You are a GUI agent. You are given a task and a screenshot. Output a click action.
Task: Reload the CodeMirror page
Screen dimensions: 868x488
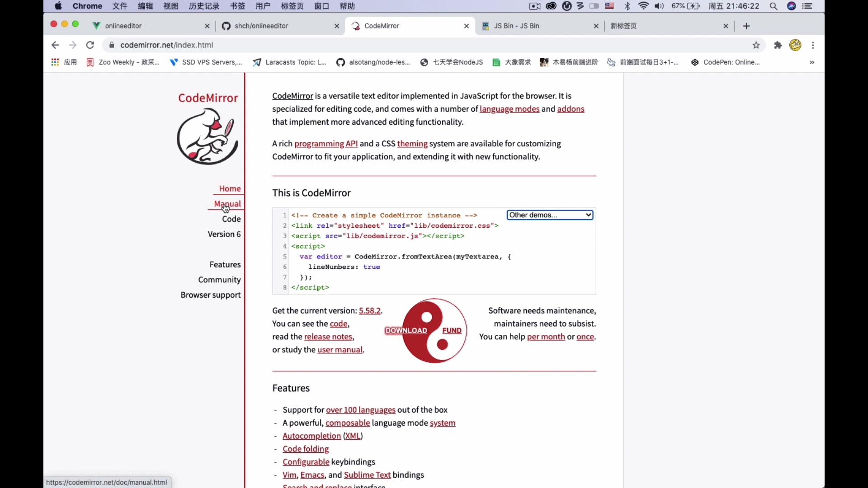point(90,45)
